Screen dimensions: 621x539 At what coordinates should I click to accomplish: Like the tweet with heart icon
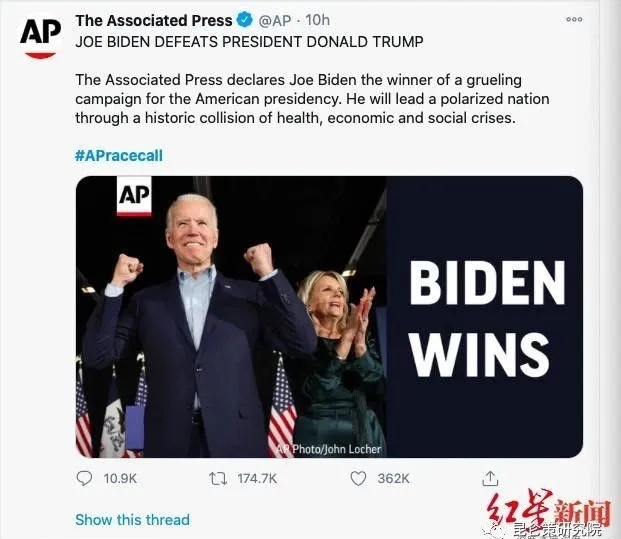[358, 478]
